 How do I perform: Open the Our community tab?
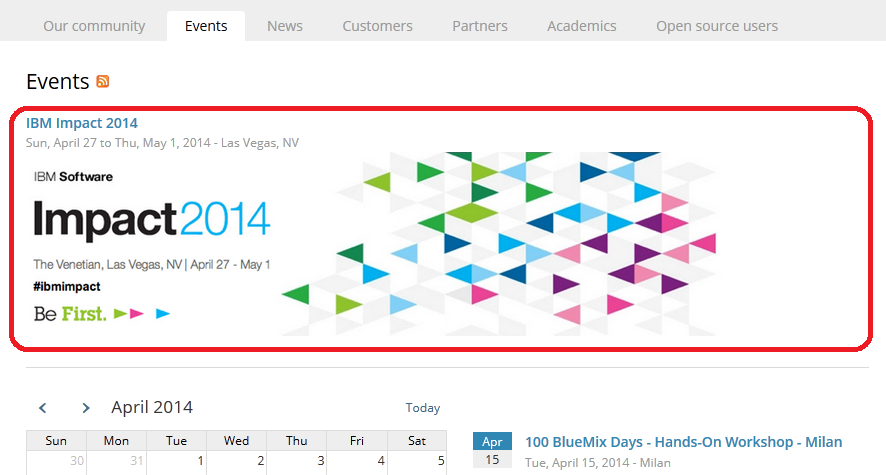click(x=94, y=26)
